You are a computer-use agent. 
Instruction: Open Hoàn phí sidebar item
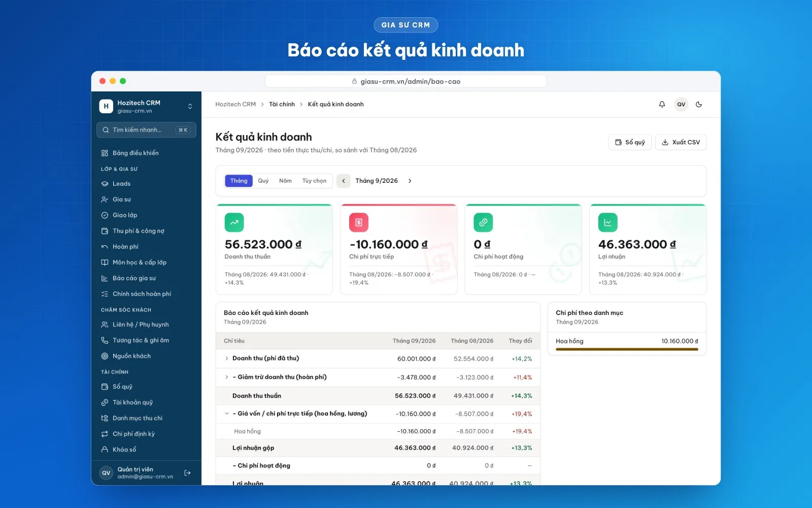[146, 247]
